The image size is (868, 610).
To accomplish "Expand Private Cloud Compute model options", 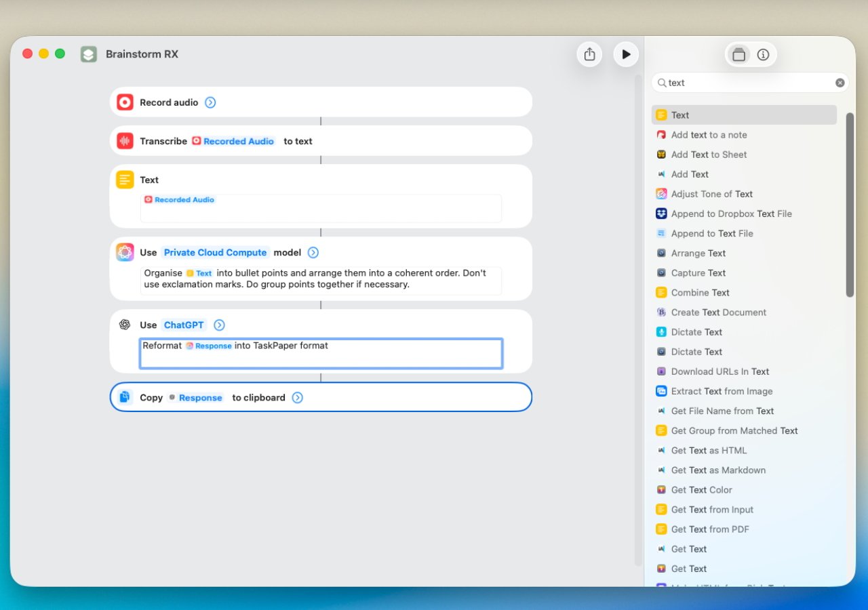I will tap(313, 252).
